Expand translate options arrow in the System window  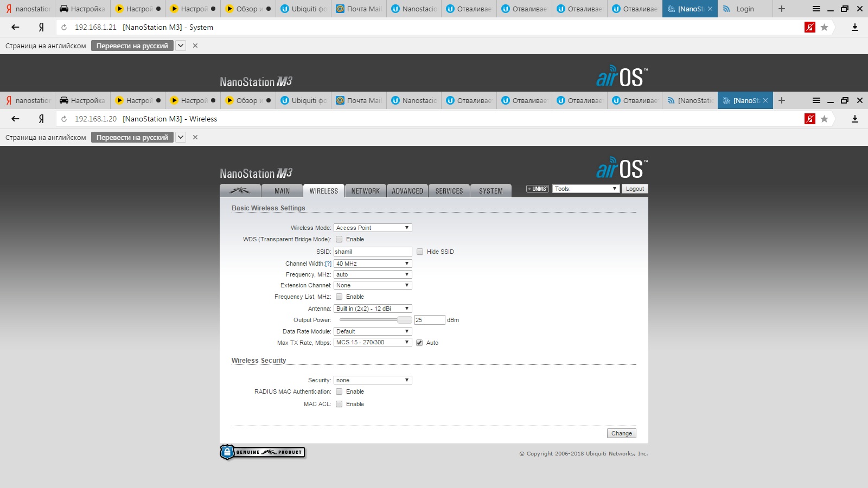point(181,46)
